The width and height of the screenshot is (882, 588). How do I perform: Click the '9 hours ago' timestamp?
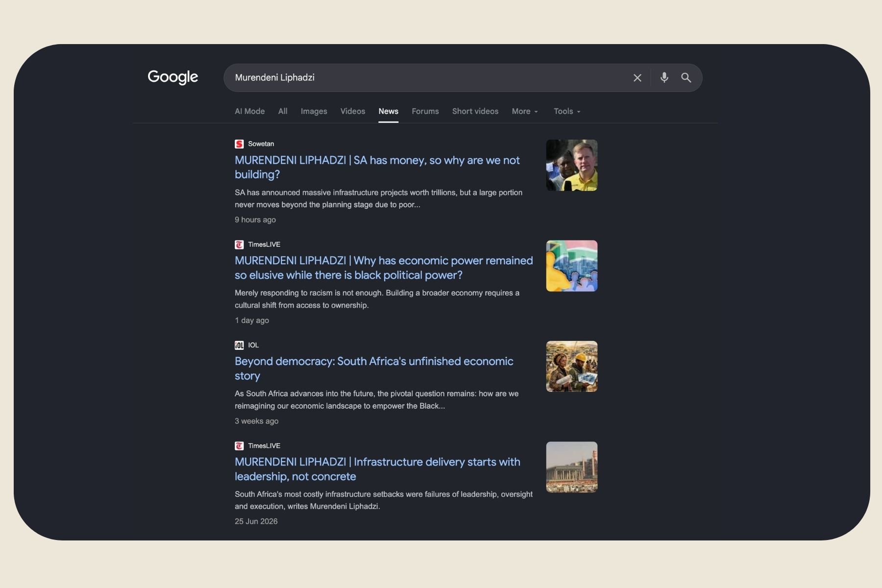[255, 220]
